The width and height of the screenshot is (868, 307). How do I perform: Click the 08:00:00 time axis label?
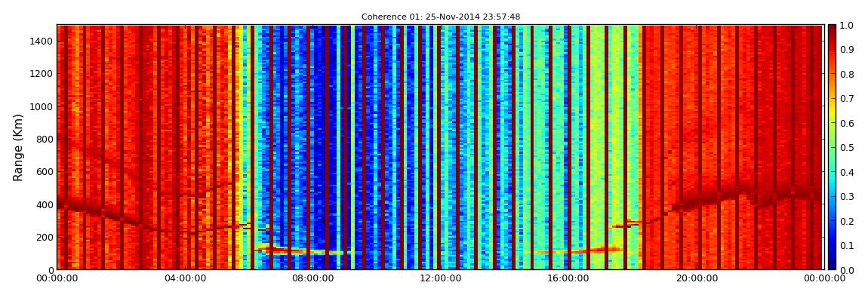pos(312,278)
